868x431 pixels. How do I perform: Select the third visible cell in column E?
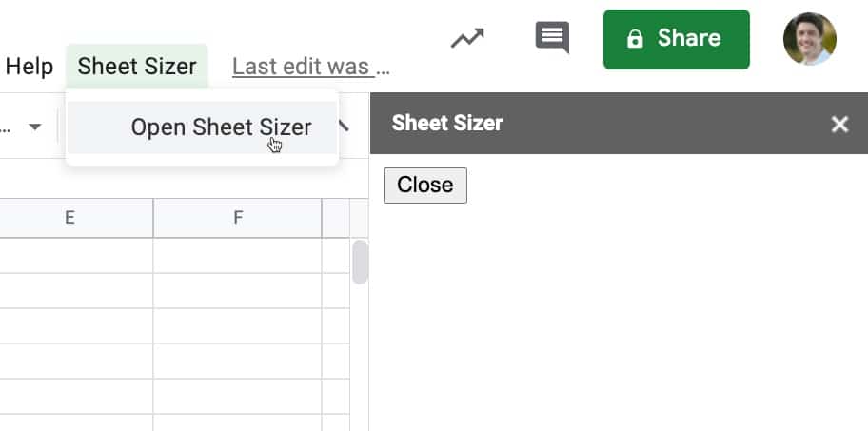[76, 326]
